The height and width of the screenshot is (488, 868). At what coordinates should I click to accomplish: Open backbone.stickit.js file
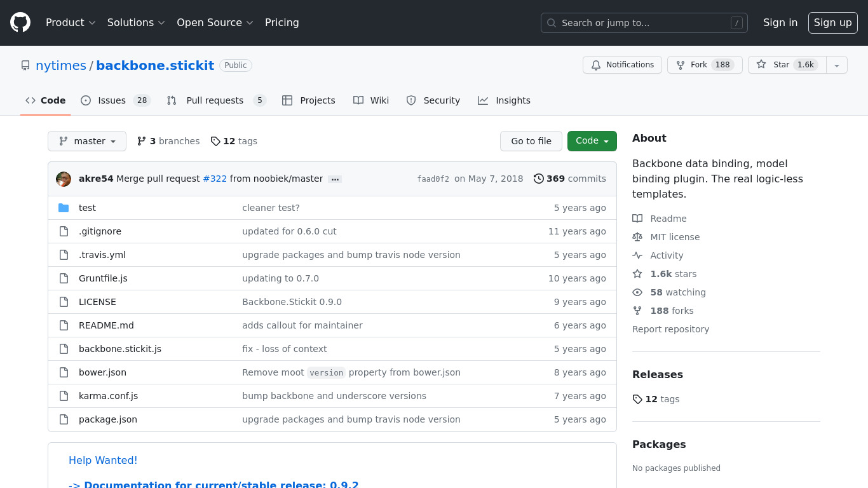pyautogui.click(x=120, y=349)
